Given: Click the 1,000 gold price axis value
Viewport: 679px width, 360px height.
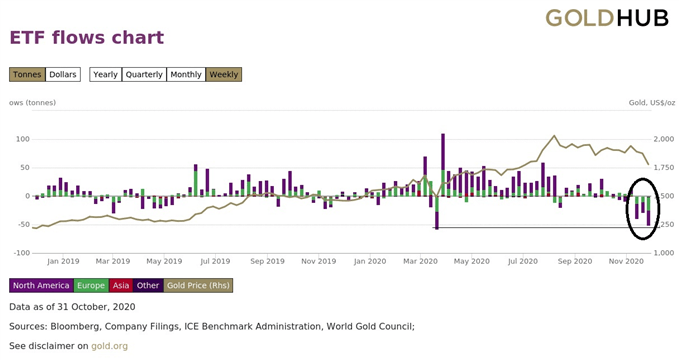Looking at the screenshot, I should (x=663, y=253).
